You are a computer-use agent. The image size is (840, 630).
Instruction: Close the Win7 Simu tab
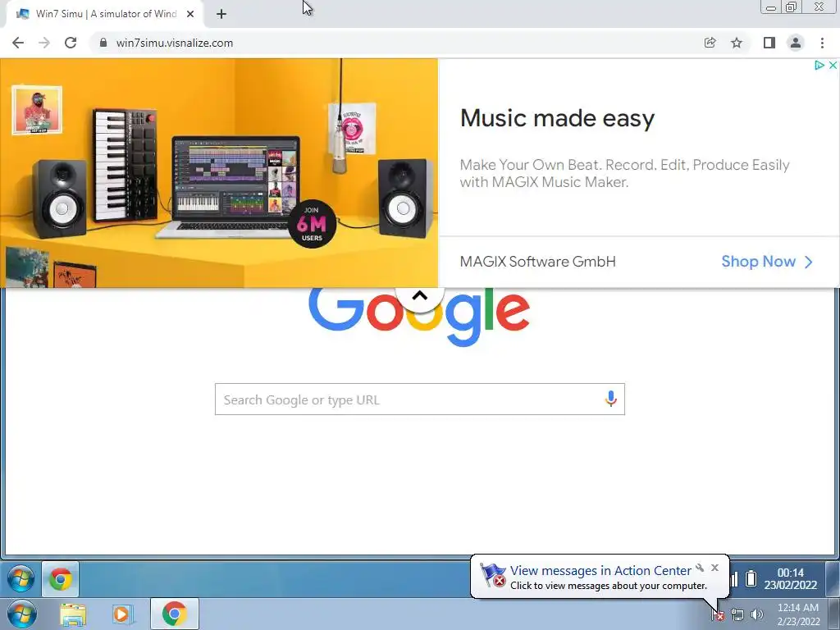pyautogui.click(x=190, y=14)
